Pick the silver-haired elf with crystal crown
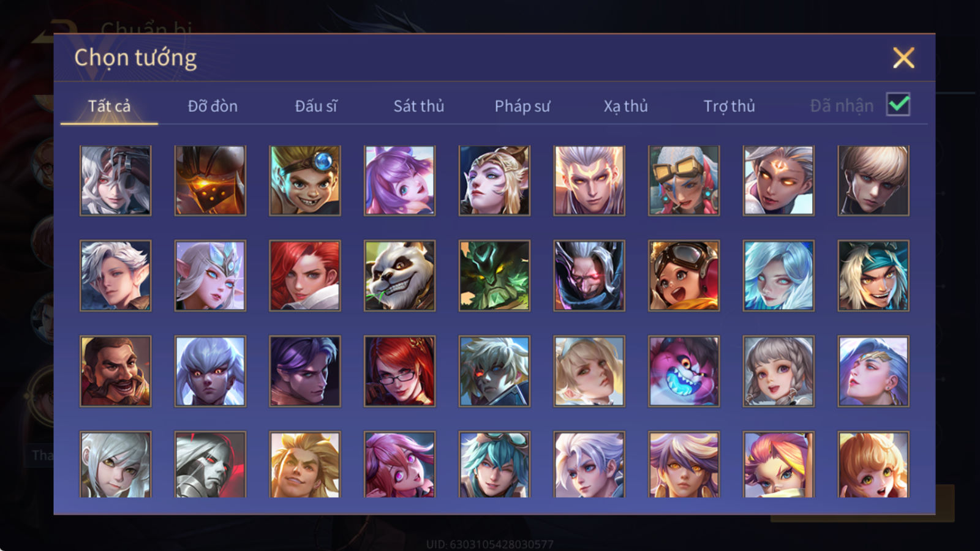Viewport: 980px width, 551px height. [210, 275]
